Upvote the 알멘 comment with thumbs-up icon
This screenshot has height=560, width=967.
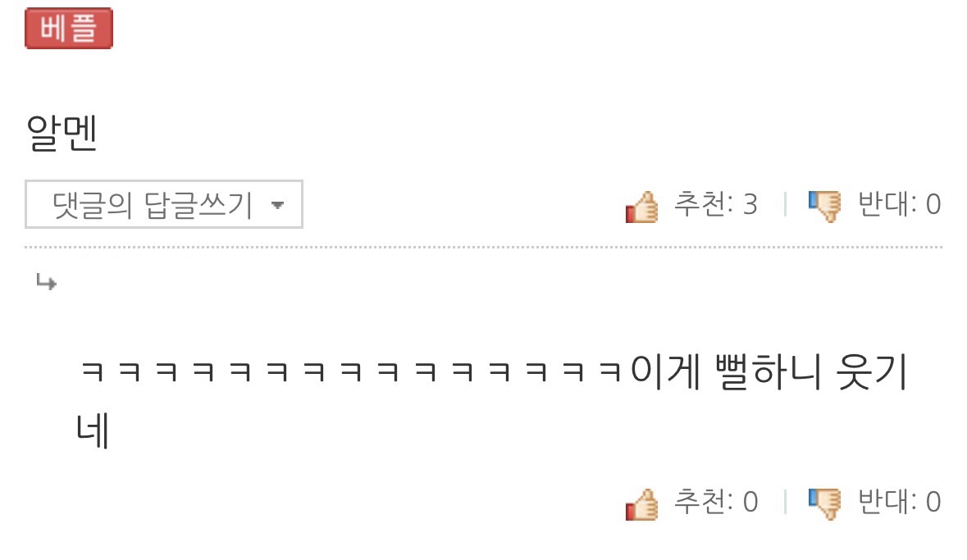(x=642, y=207)
